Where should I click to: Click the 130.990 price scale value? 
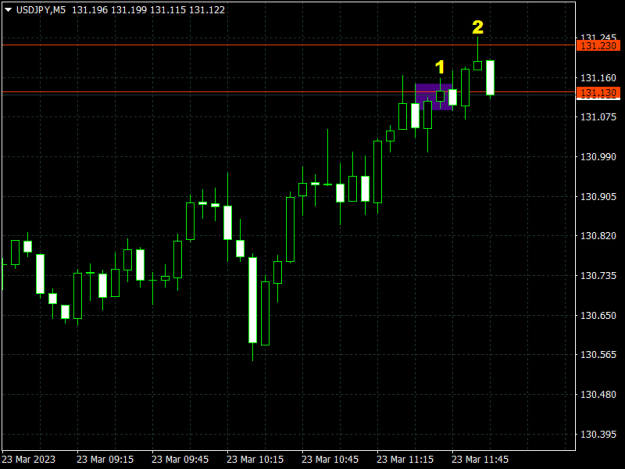click(598, 157)
